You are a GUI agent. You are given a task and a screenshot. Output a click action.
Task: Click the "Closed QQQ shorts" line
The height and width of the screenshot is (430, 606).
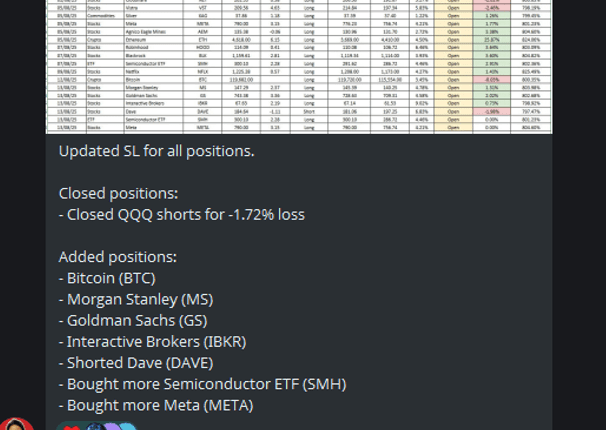click(181, 214)
